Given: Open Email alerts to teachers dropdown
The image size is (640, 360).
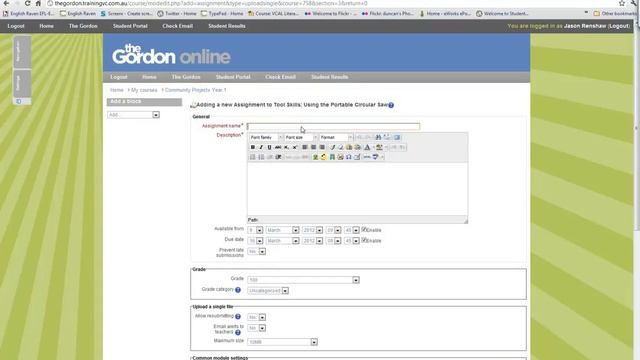Looking at the screenshot, I should tap(257, 328).
